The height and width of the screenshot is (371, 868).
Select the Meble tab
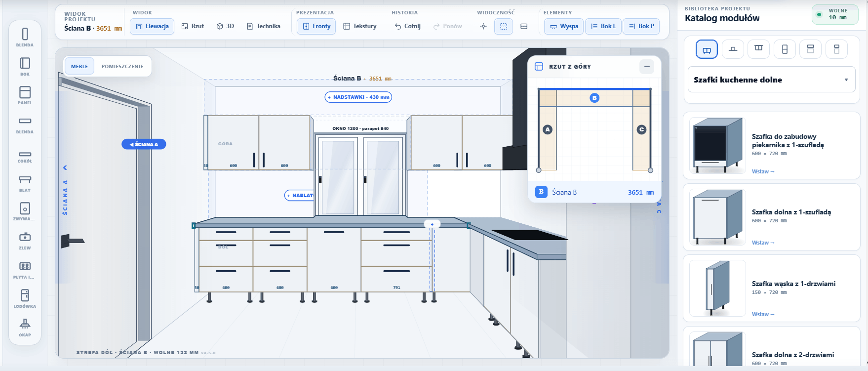tap(79, 66)
